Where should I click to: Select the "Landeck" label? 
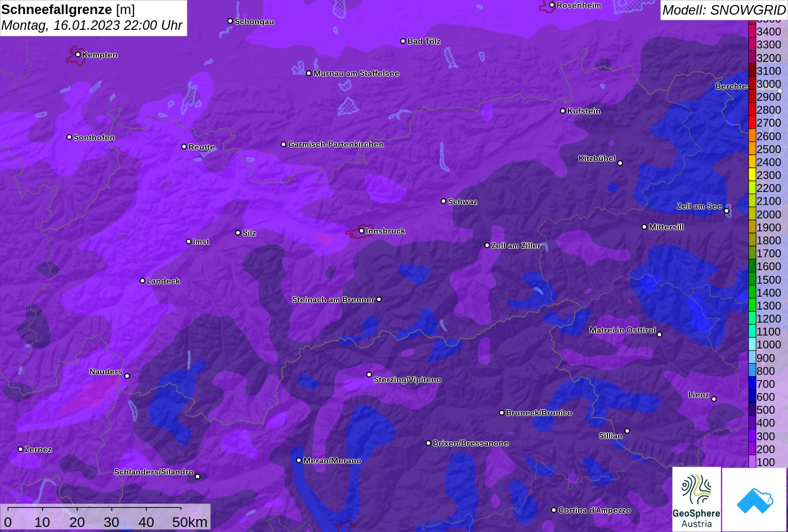(163, 281)
